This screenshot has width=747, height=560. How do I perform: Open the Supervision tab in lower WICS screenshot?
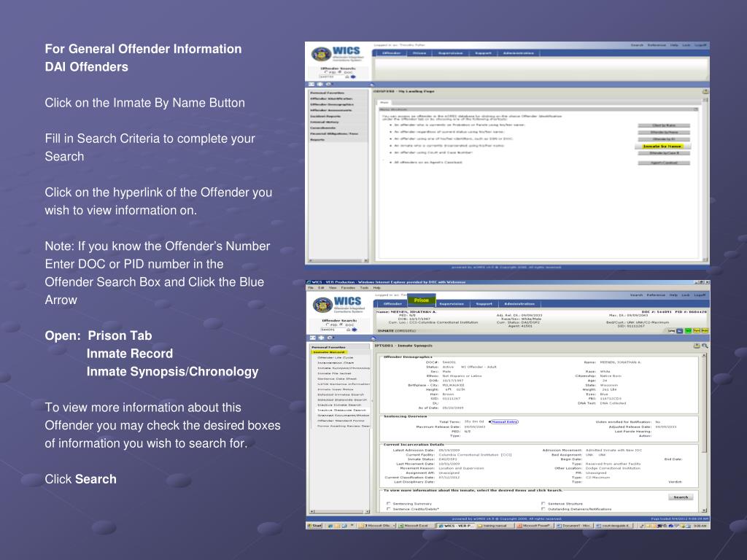[x=451, y=304]
